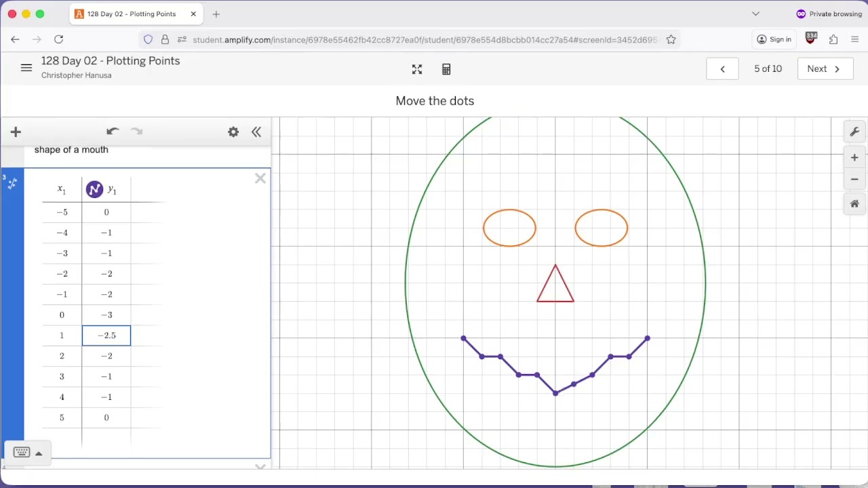868x488 pixels.
Task: Click the expression 3 table icon in sidebar
Action: [12, 183]
